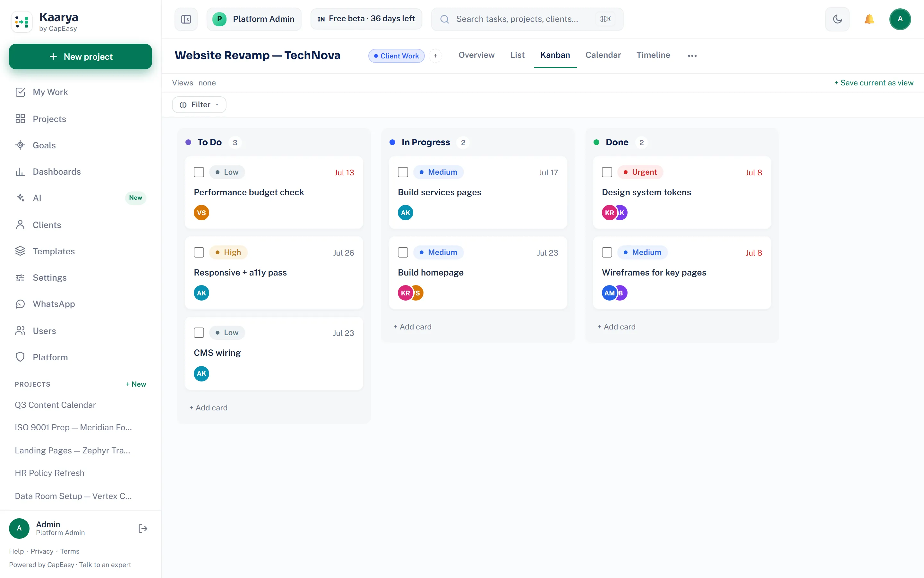Open the user avatar in the top bar
This screenshot has height=578, width=924.
tap(900, 19)
